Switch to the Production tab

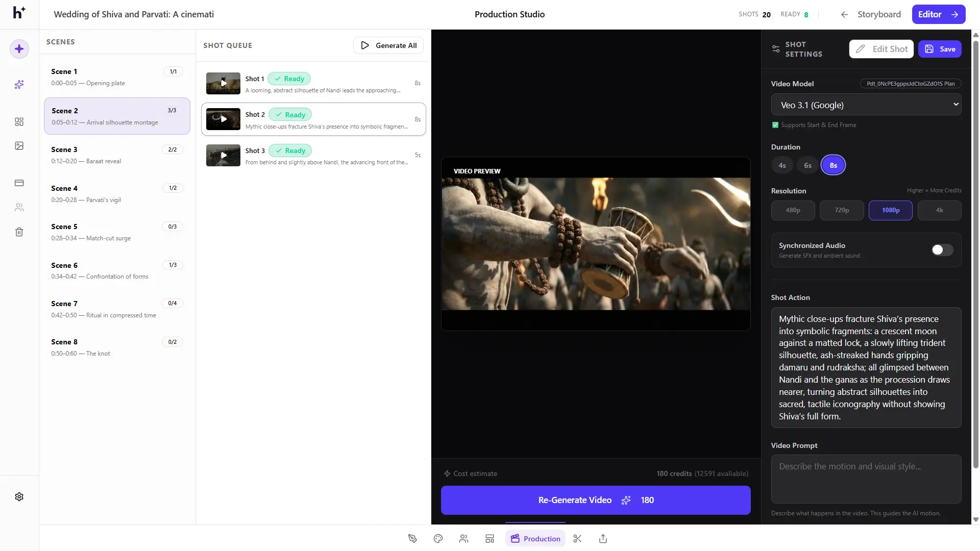[x=535, y=539]
